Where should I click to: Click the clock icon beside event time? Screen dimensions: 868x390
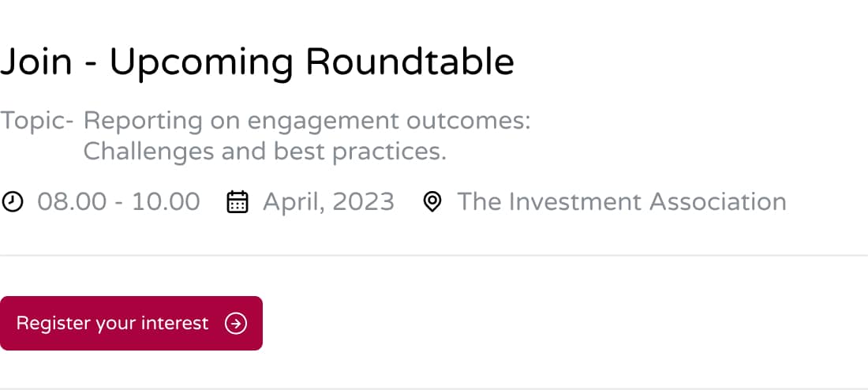coord(12,201)
